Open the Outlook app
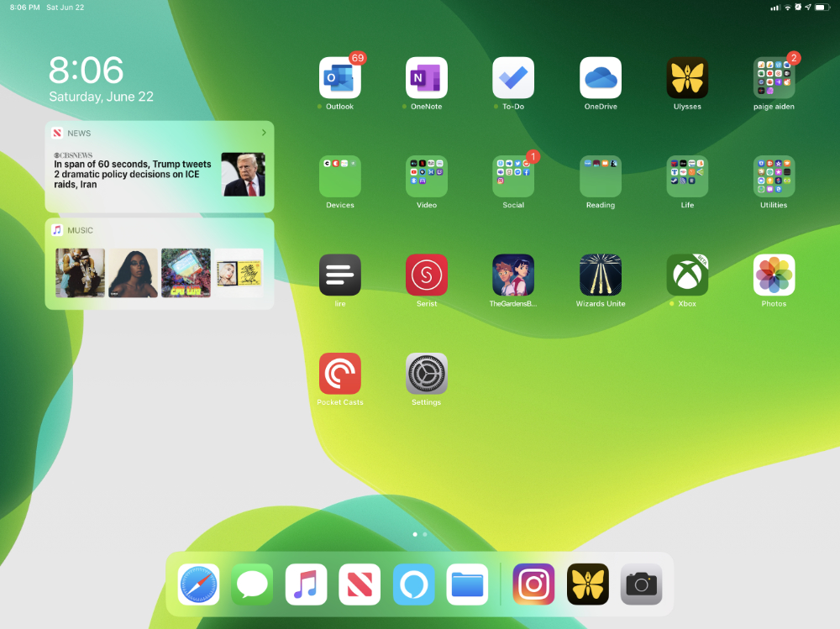 tap(339, 78)
